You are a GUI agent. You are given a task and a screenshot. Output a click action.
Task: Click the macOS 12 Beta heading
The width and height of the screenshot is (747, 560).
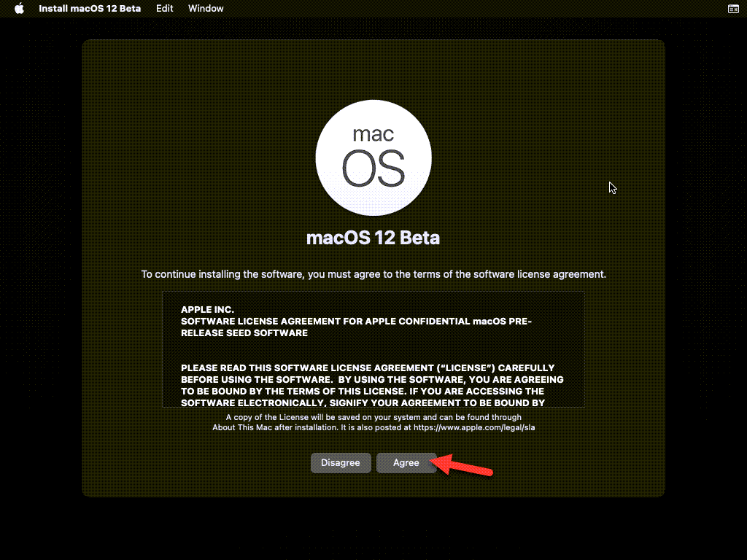[373, 238]
